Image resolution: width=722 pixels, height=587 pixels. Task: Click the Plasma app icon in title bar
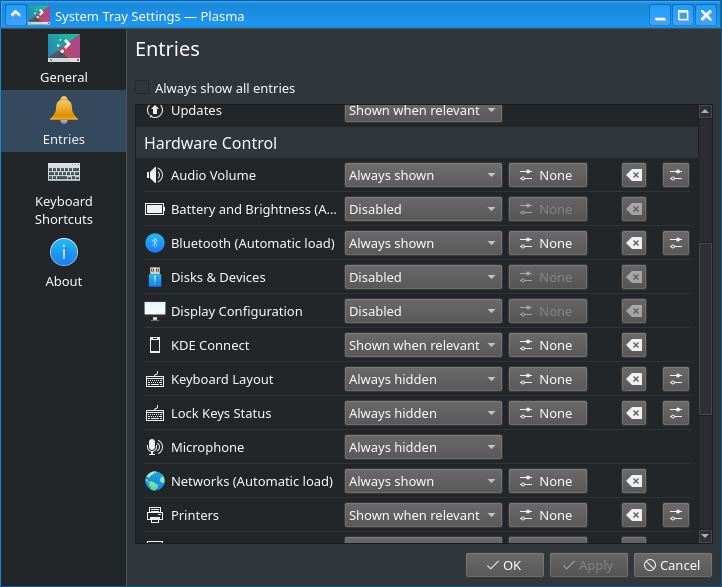[39, 16]
